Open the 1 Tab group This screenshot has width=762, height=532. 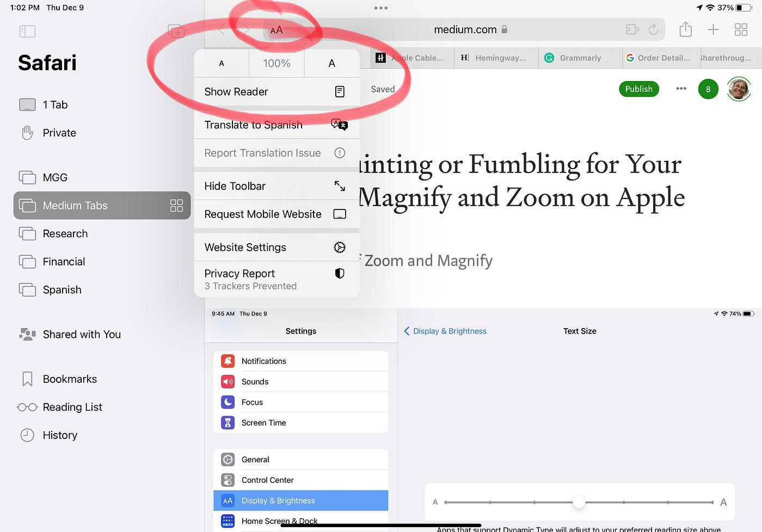102,104
